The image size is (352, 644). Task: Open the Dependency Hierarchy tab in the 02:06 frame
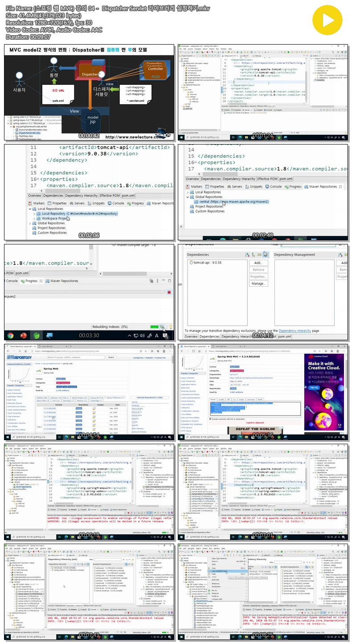82,196
